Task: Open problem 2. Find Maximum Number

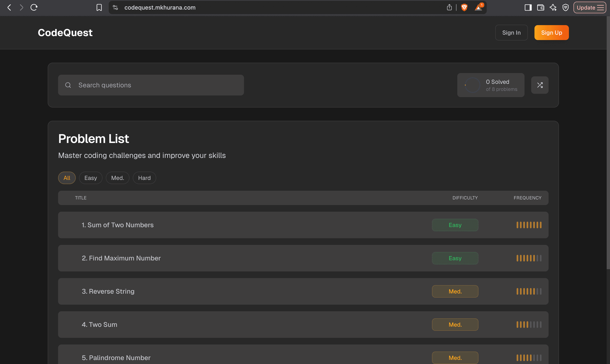Action: [303, 258]
